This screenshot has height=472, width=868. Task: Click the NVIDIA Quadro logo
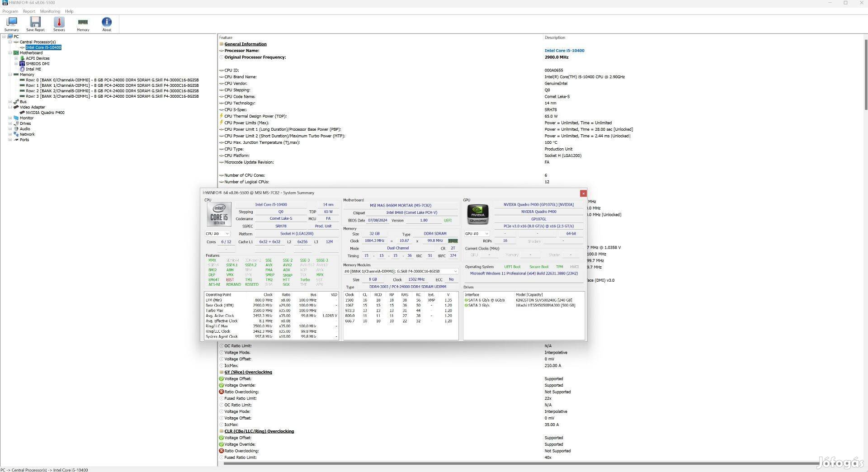pos(478,214)
